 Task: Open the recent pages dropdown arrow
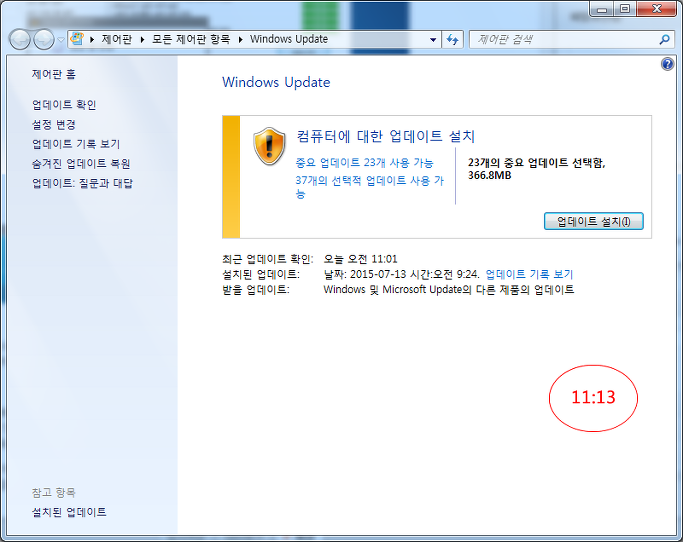(61, 40)
